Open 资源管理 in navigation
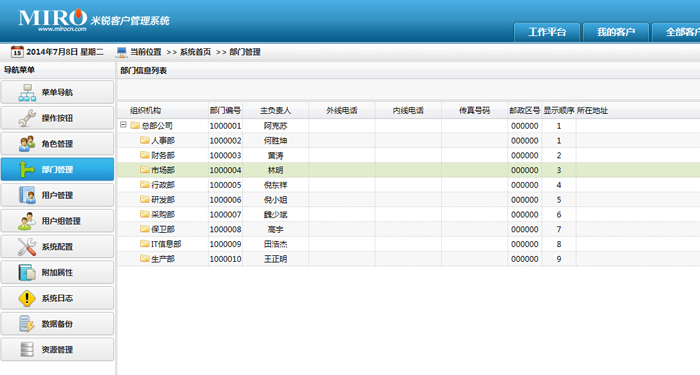The height and width of the screenshot is (375, 700). point(57,350)
